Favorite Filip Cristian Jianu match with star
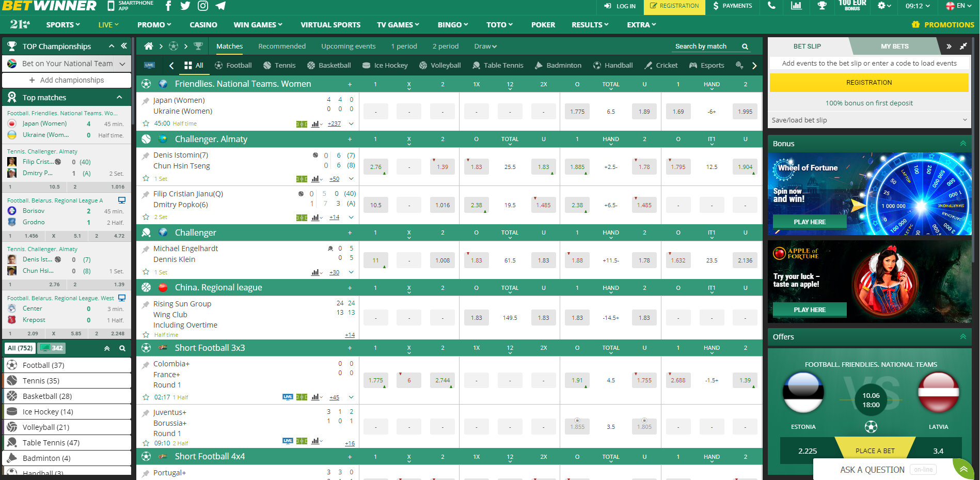Viewport: 980px width, 480px height. point(146,217)
